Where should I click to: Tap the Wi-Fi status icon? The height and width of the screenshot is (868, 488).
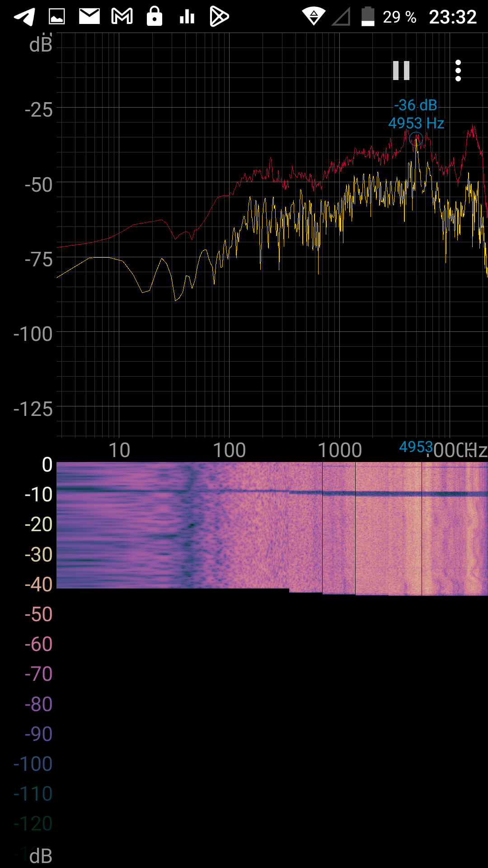click(x=314, y=17)
